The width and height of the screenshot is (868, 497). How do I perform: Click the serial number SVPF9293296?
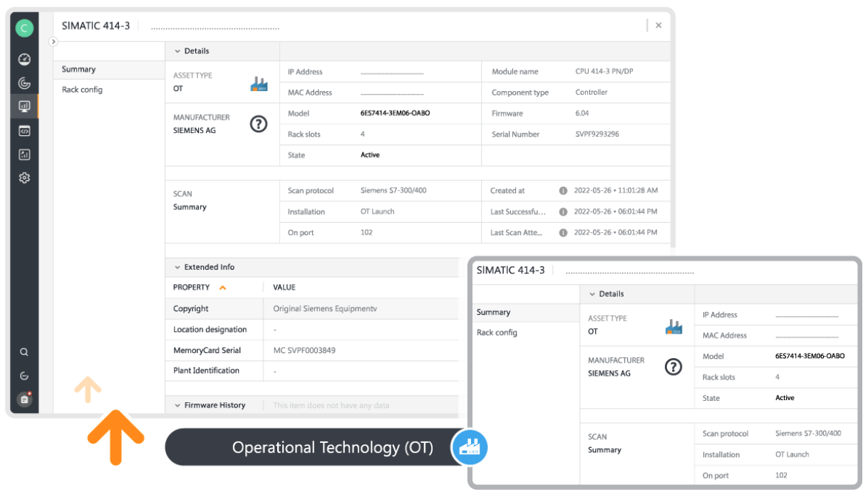(597, 135)
